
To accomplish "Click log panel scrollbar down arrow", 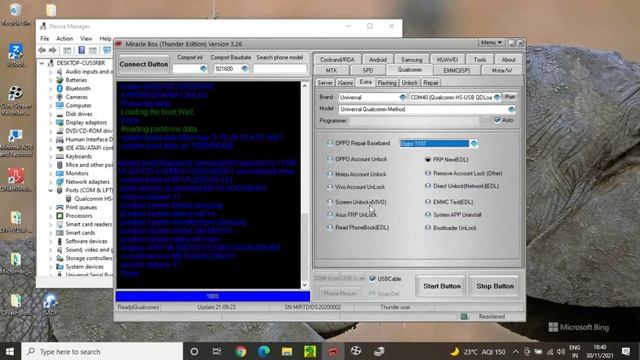I will 305,284.
